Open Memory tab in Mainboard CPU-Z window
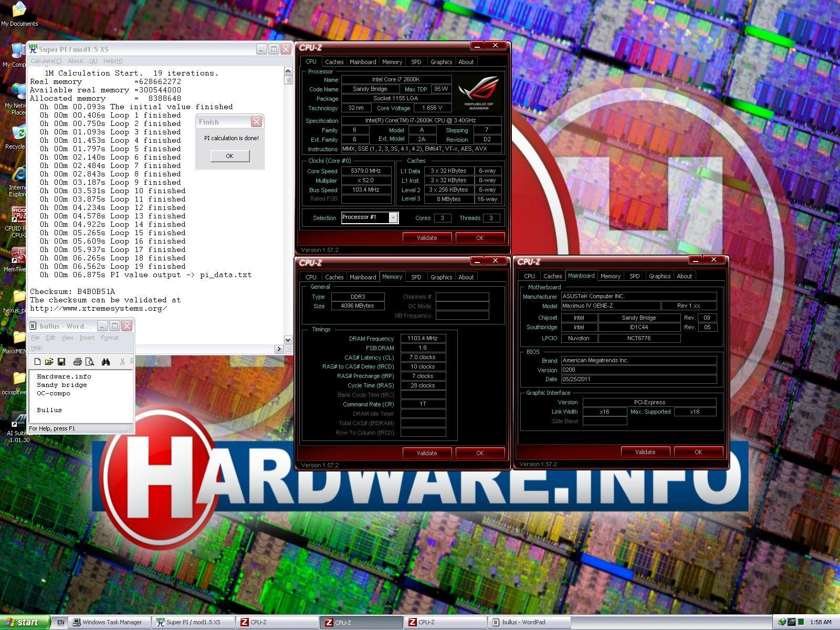The width and height of the screenshot is (840, 630). (610, 276)
